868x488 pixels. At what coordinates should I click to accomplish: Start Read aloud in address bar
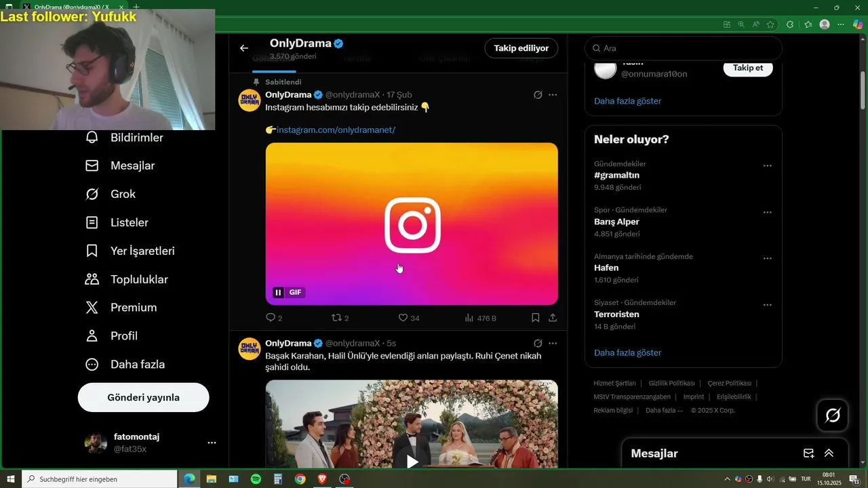point(755,24)
